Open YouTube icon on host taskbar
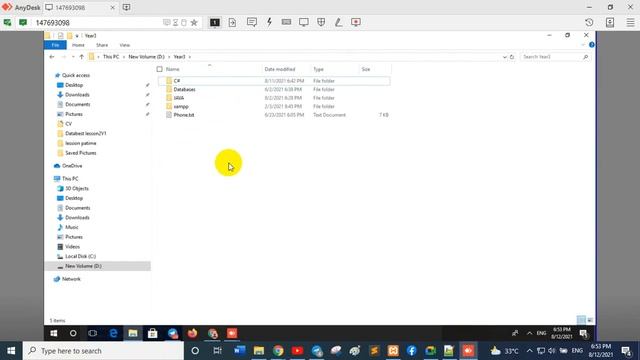Viewport: 640px width, 360px height. coord(298,351)
